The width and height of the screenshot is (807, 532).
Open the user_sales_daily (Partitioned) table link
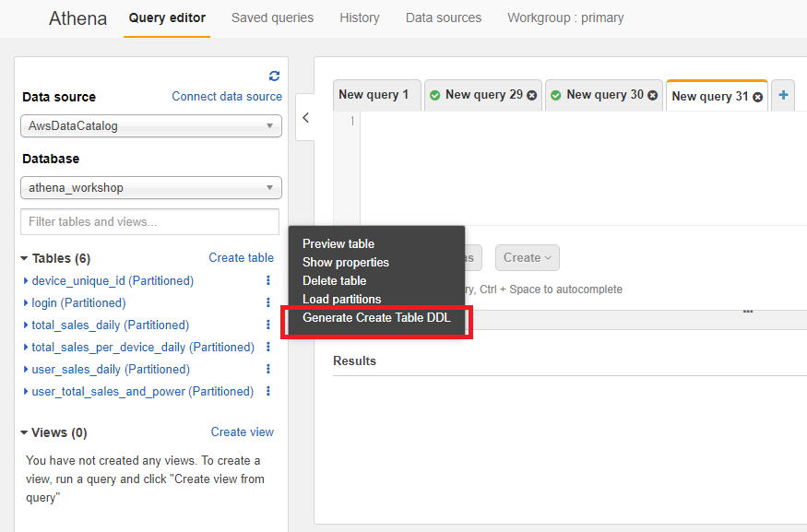[111, 370]
